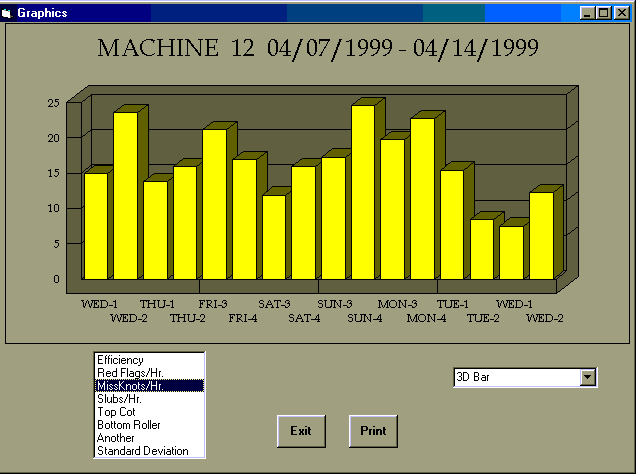Click the Graphics window system icon

(x=8, y=12)
